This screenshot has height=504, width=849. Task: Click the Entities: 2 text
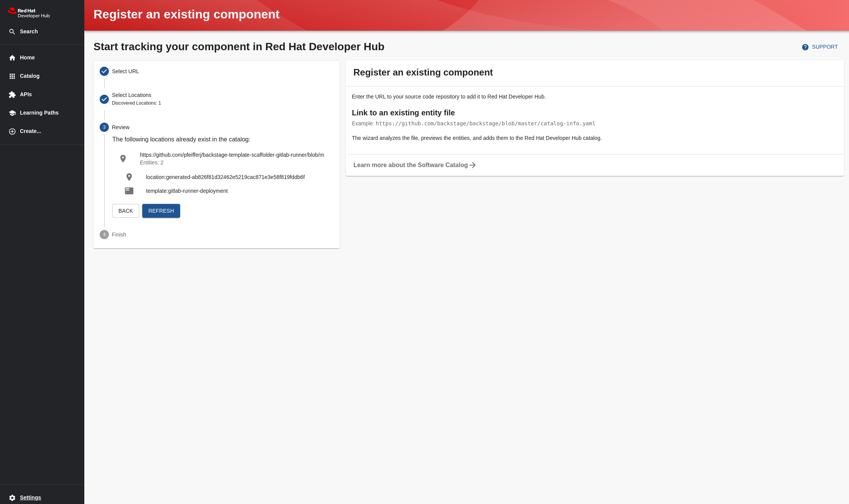(x=152, y=163)
